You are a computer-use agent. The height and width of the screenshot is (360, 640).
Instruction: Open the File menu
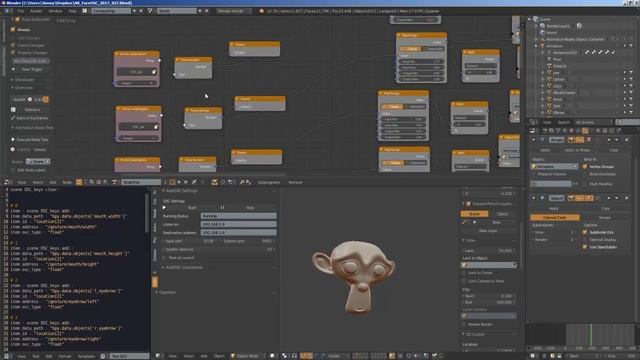point(20,11)
